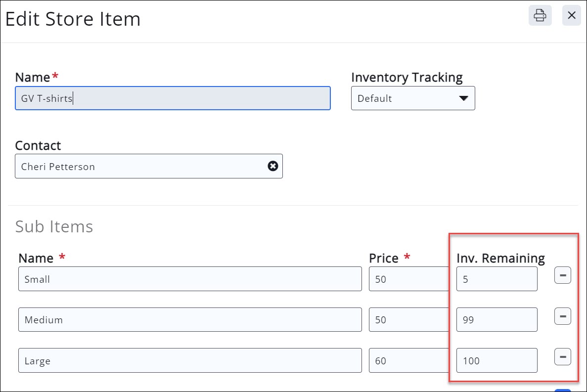Click the Medium sub item name field
The image size is (587, 392).
click(x=190, y=320)
